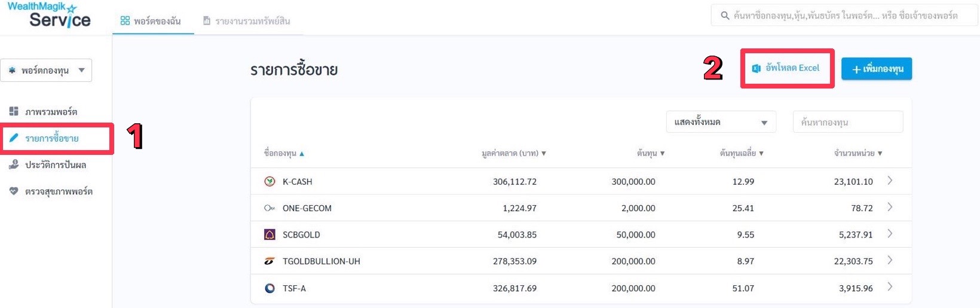Image resolution: width=980 pixels, height=308 pixels.
Task: Click average cost 12.99
Action: click(x=743, y=182)
